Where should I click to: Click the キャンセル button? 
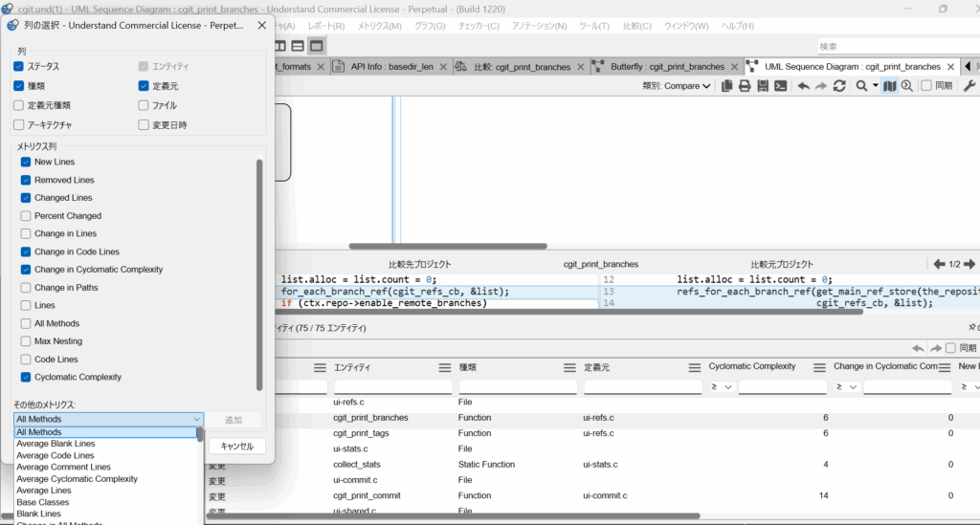[236, 446]
